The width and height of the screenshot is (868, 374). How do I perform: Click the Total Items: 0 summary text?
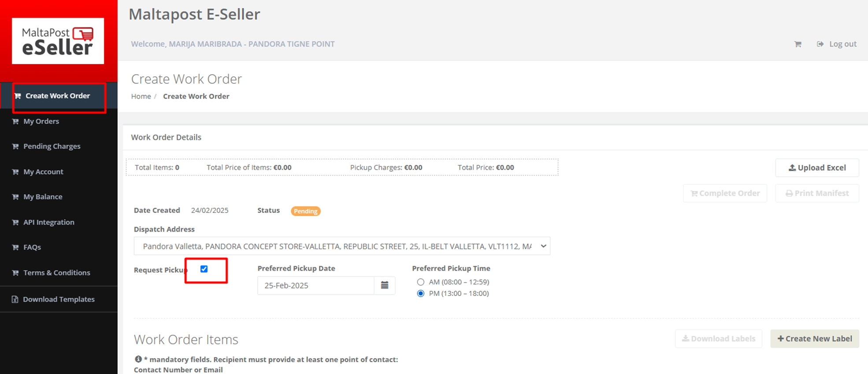coord(157,168)
